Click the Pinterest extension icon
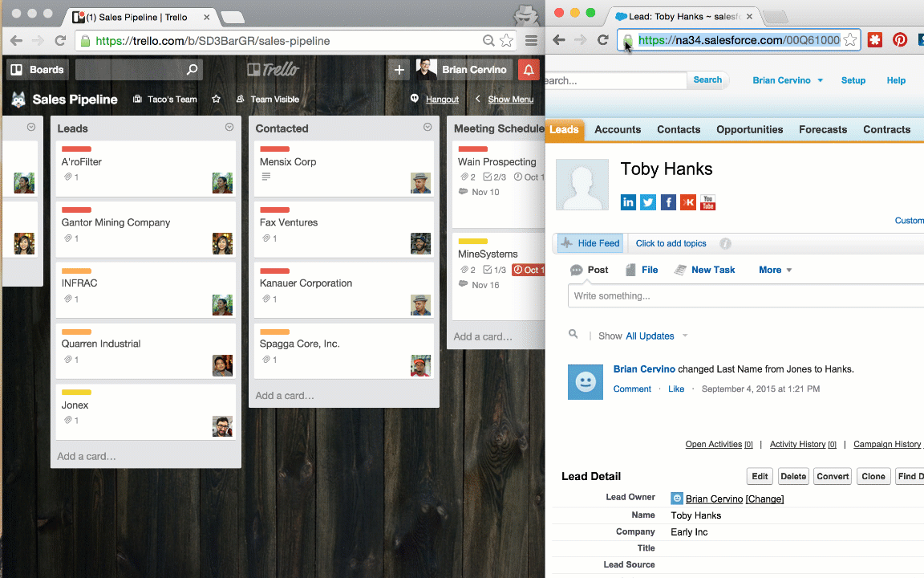This screenshot has height=578, width=924. [900, 39]
